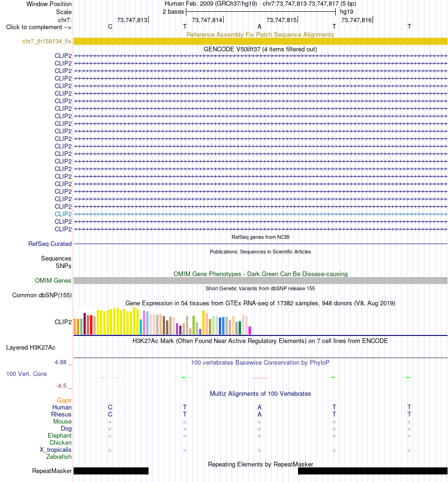
Task: Click the hg19 text beside scale bar
Action: pyautogui.click(x=347, y=12)
